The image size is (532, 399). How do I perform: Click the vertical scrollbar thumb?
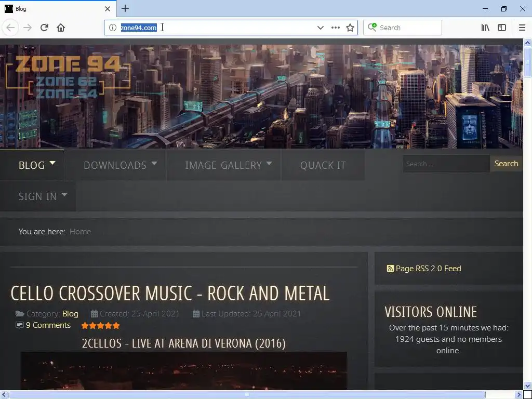528,62
